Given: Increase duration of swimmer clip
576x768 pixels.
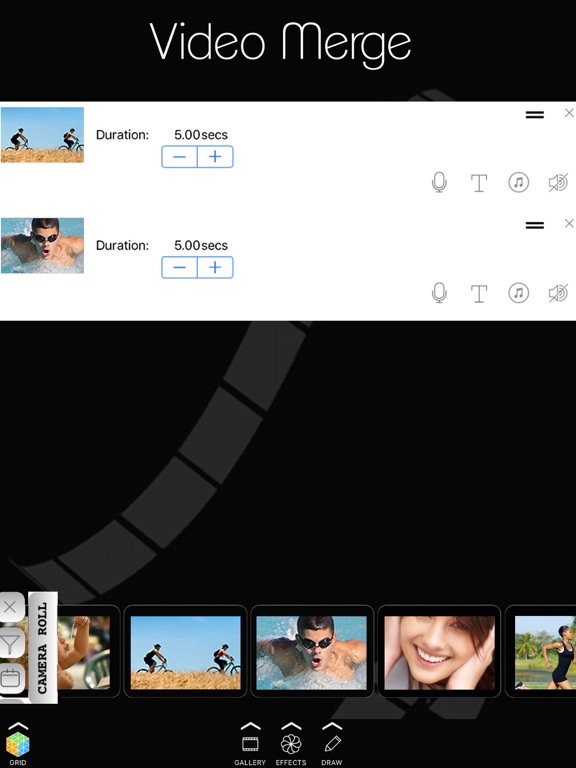Looking at the screenshot, I should (x=215, y=267).
